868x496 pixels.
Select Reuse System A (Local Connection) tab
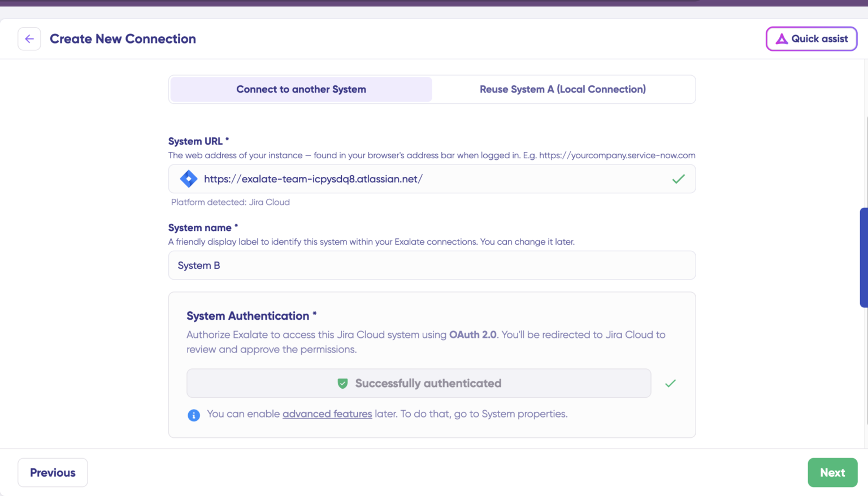[x=563, y=89]
